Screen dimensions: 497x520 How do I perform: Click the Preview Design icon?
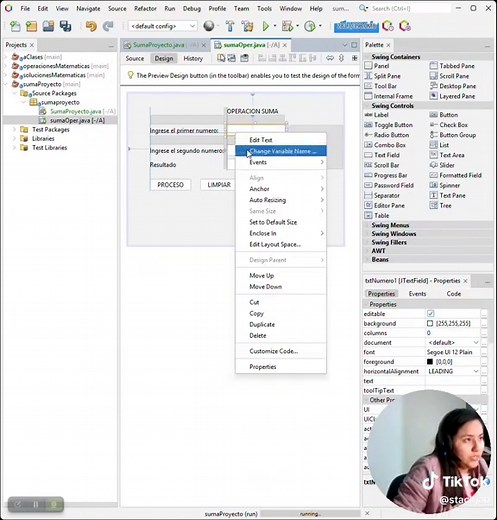tap(244, 58)
